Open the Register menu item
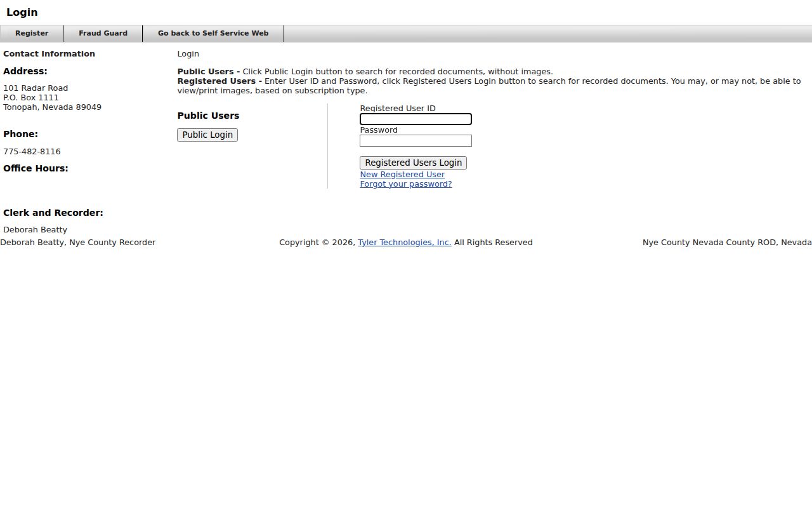This screenshot has height=508, width=812. tap(32, 33)
